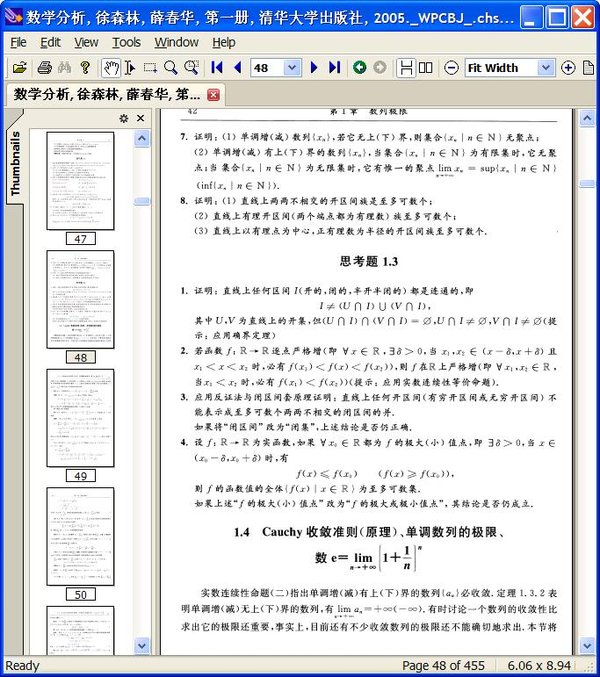Switch to facing pages layout
The height and width of the screenshot is (677, 600).
click(426, 68)
